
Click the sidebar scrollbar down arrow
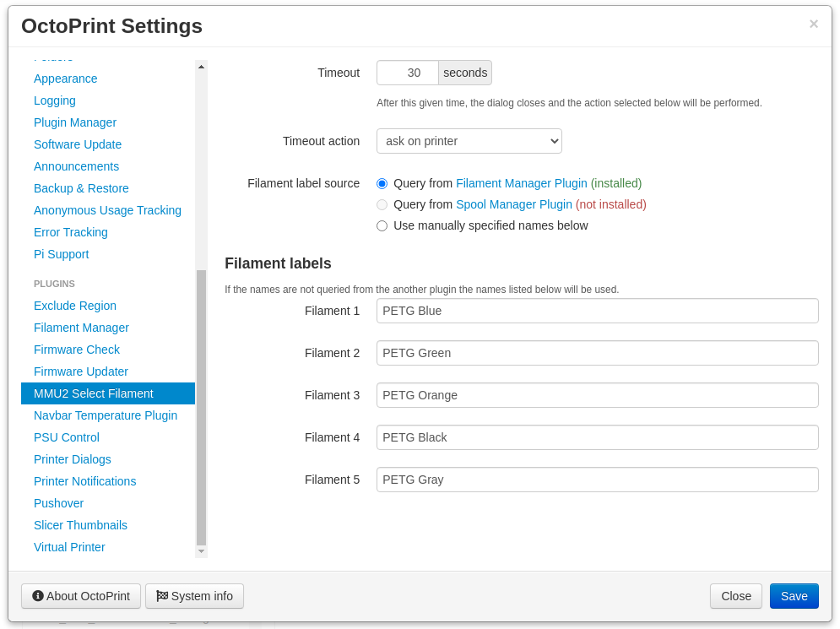[x=202, y=551]
